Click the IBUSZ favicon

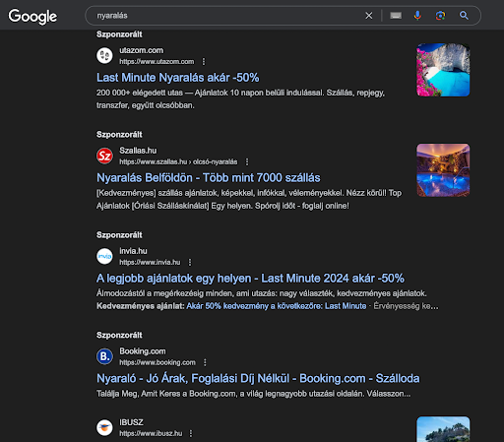coord(104,427)
